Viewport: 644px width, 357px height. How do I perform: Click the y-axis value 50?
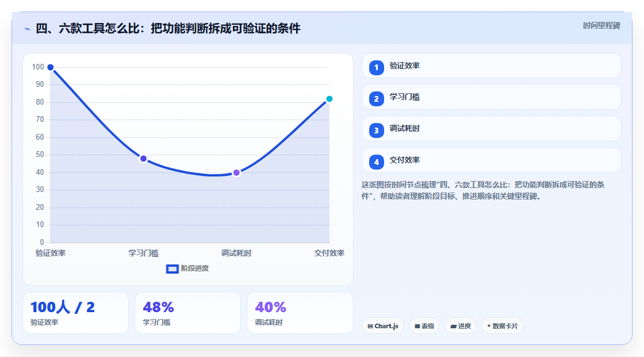click(x=40, y=155)
